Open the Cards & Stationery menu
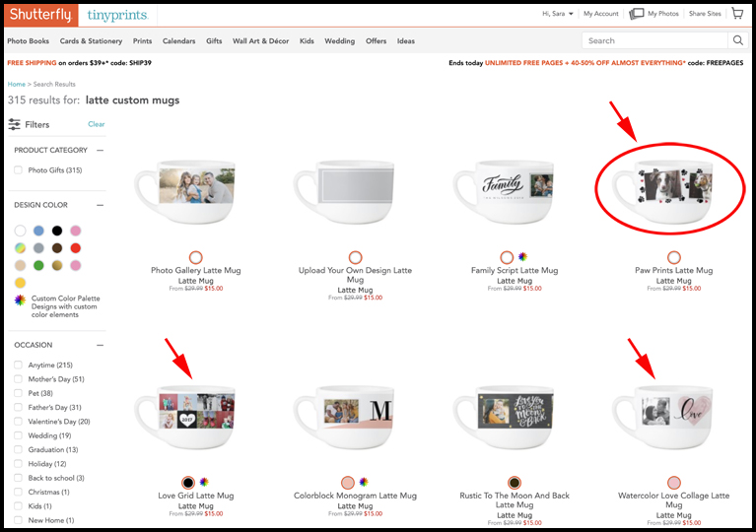 click(91, 41)
